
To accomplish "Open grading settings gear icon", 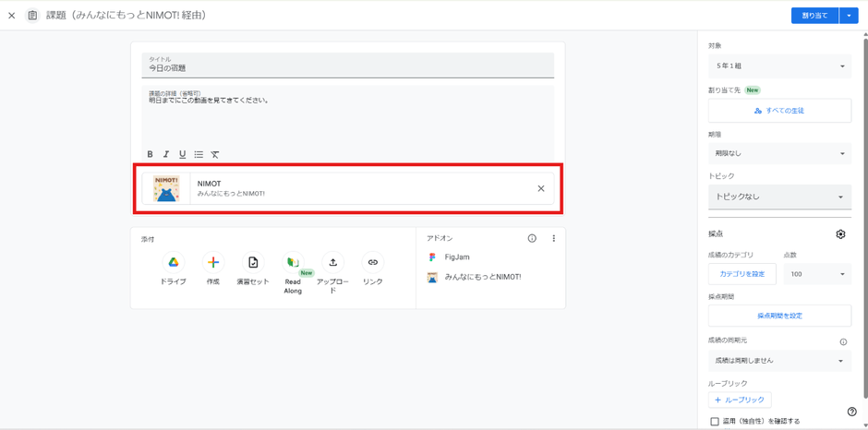I will click(840, 234).
